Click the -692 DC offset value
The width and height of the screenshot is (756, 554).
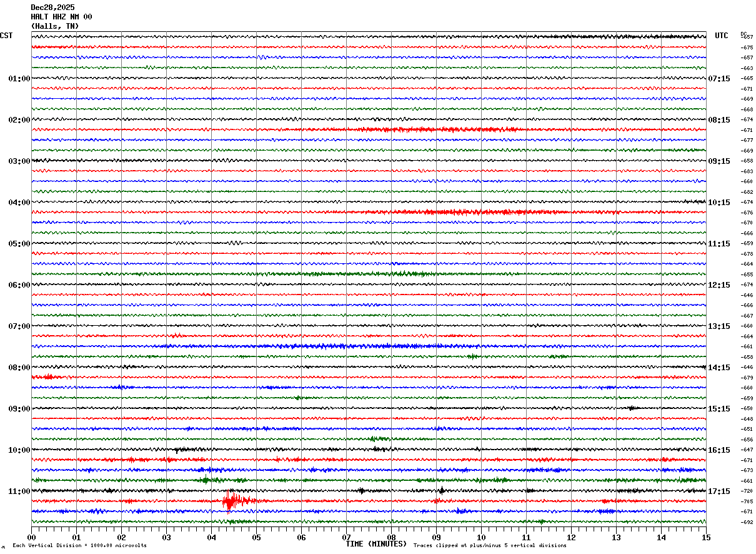pos(747,522)
